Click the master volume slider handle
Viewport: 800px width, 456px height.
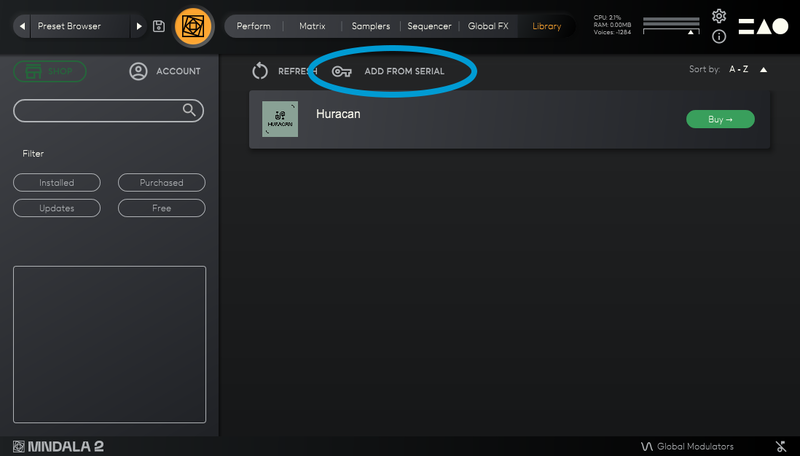[x=691, y=32]
